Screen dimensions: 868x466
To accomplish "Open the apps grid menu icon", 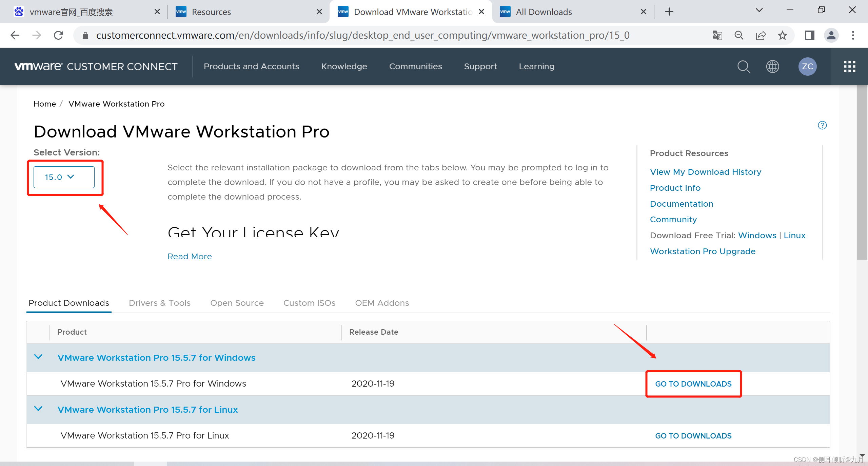I will (849, 67).
